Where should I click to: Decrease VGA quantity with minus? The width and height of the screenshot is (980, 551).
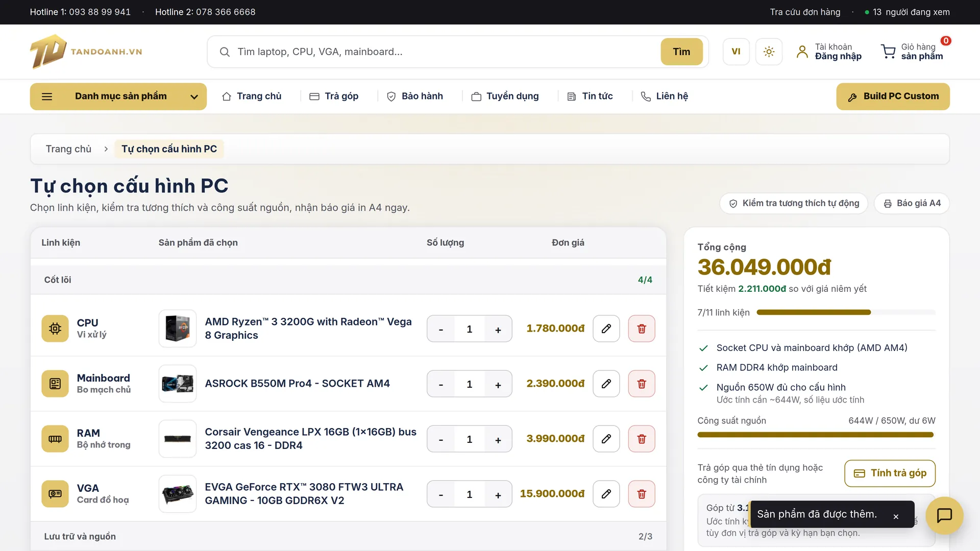(x=441, y=495)
